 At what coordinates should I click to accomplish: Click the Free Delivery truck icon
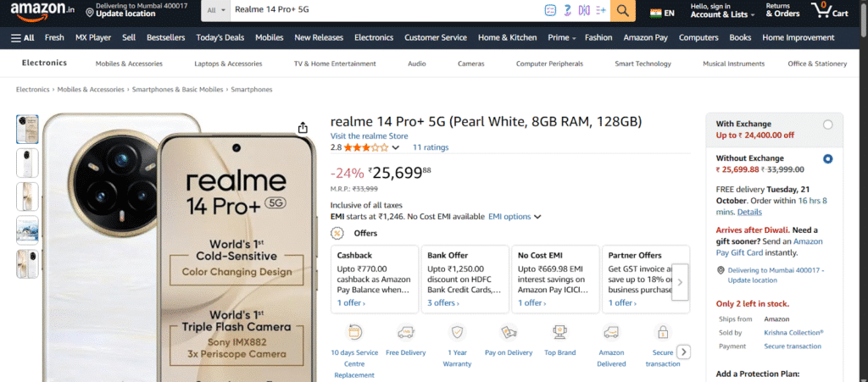coord(406,332)
